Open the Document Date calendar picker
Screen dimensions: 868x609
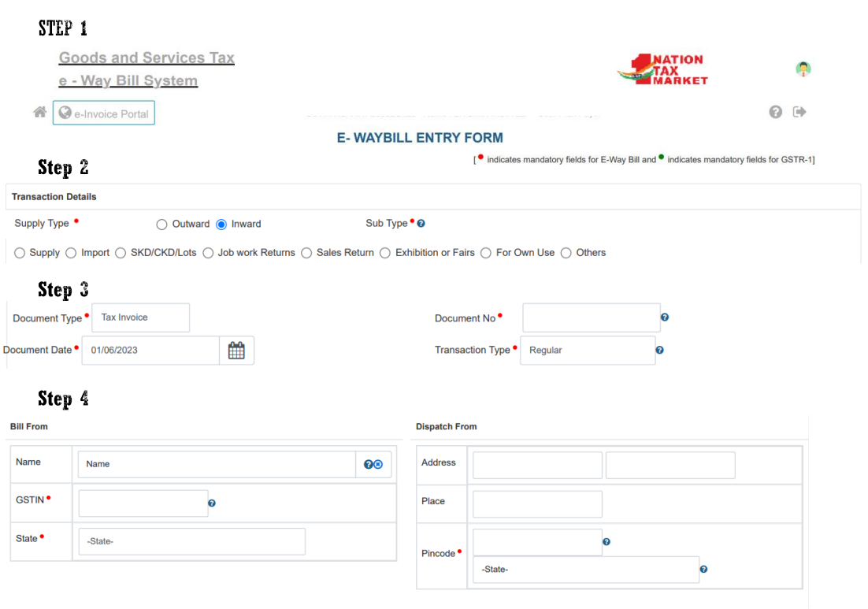(236, 351)
